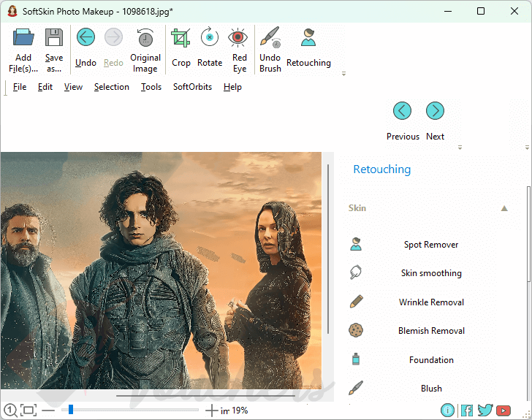The width and height of the screenshot is (532, 420).
Task: Select Spot Remover in Retouching panel
Action: pyautogui.click(x=430, y=245)
